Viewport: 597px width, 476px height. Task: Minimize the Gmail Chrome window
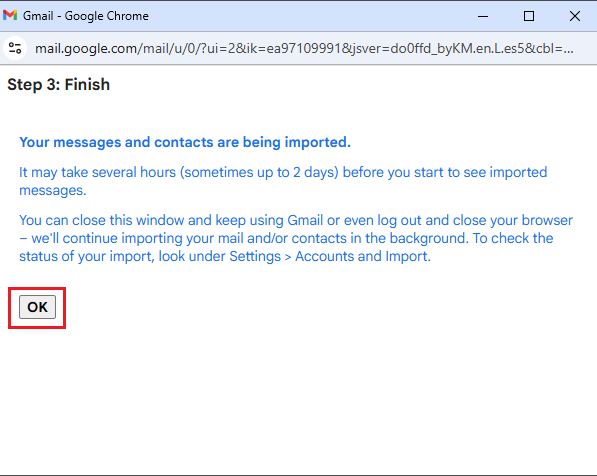(x=483, y=16)
